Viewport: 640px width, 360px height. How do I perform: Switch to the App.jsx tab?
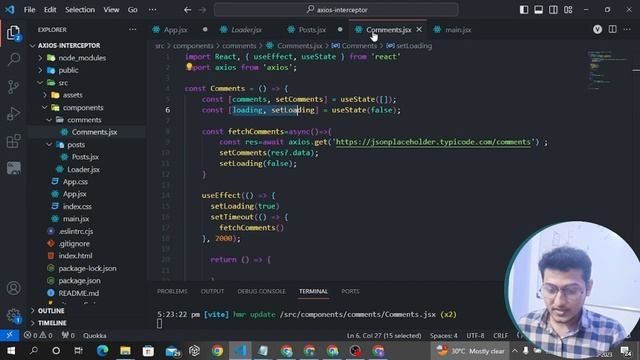point(176,30)
